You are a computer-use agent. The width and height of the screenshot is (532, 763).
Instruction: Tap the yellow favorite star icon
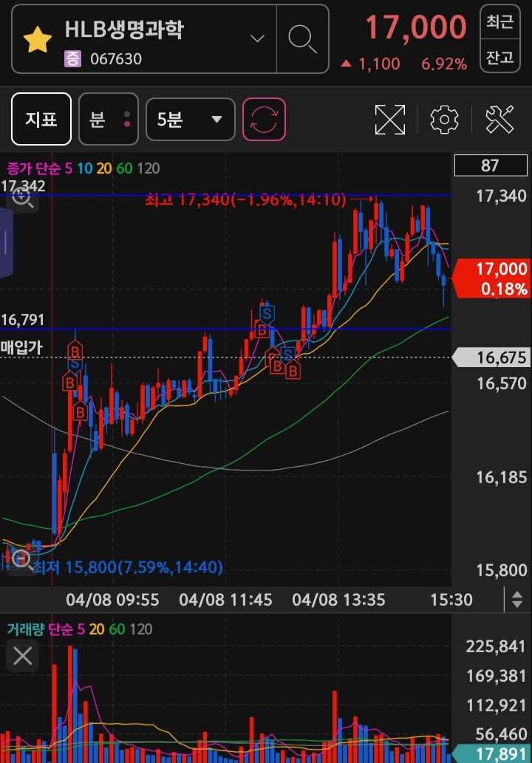tap(38, 40)
